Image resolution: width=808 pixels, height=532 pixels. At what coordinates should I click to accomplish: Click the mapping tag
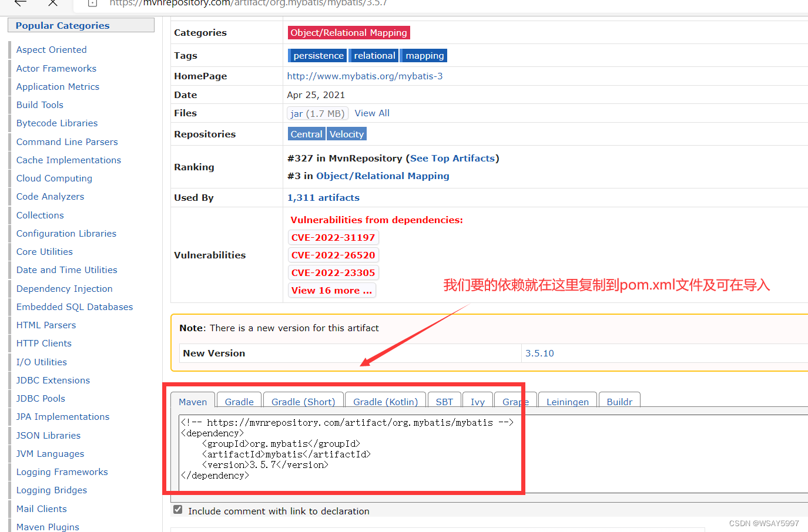pos(424,56)
